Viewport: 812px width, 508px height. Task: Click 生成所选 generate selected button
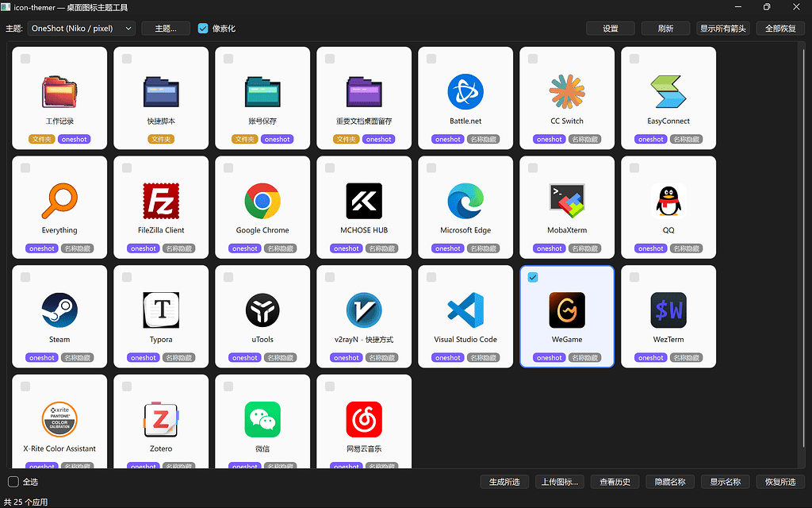click(x=504, y=482)
